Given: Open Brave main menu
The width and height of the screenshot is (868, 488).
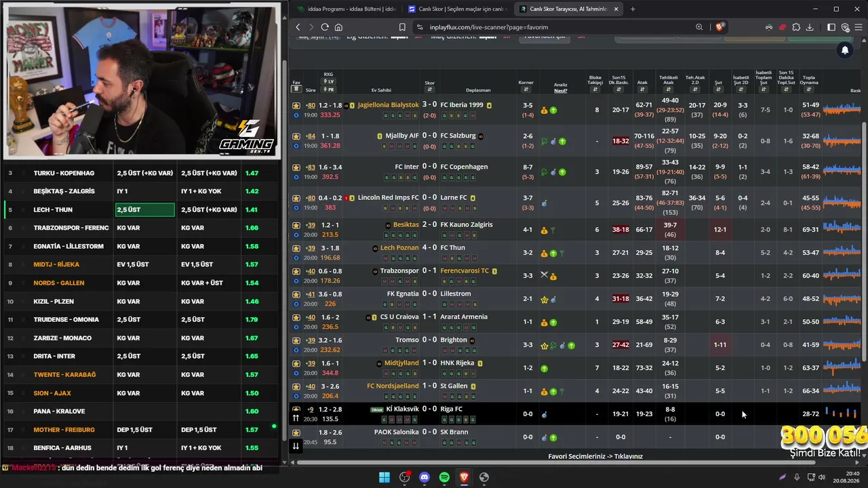Looking at the screenshot, I should (859, 27).
